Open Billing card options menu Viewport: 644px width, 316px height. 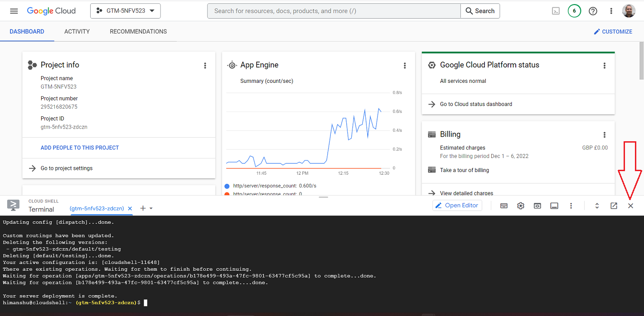(604, 135)
